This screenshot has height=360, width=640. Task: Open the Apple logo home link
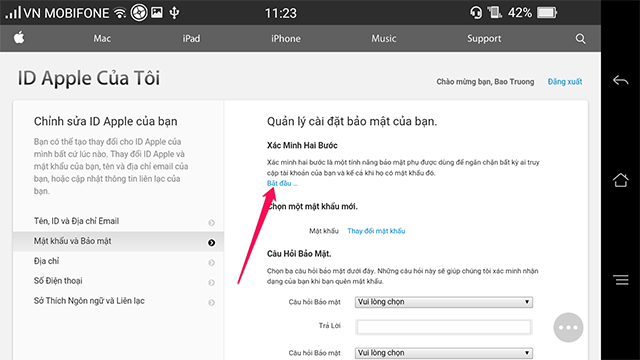click(x=19, y=38)
